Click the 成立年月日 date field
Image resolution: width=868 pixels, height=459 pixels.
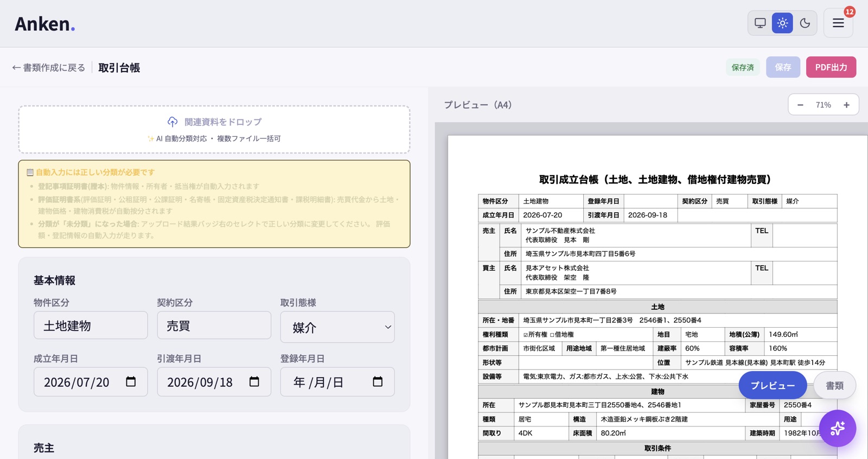coord(91,382)
